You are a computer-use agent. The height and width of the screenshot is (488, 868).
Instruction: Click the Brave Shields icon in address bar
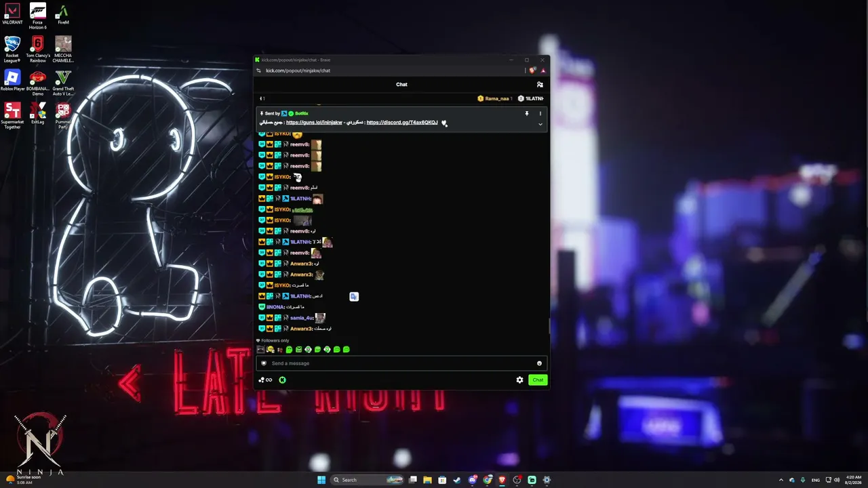tap(533, 70)
